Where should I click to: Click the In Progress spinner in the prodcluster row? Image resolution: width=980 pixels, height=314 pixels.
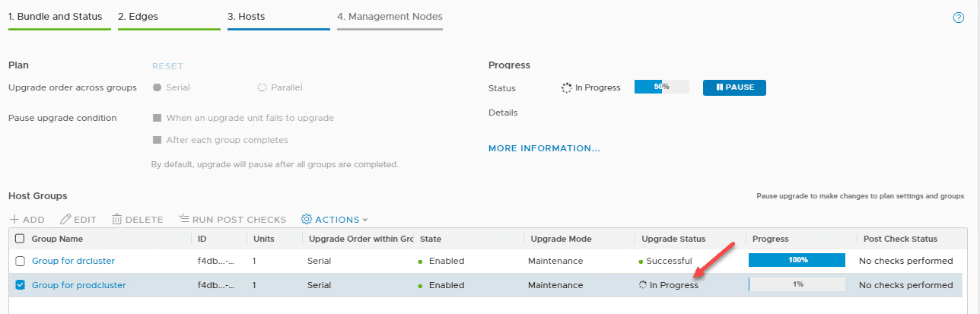pos(643,285)
